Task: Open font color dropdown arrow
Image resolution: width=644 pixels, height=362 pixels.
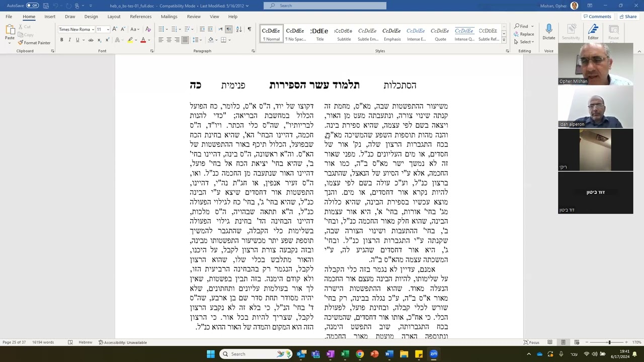Action: point(149,40)
